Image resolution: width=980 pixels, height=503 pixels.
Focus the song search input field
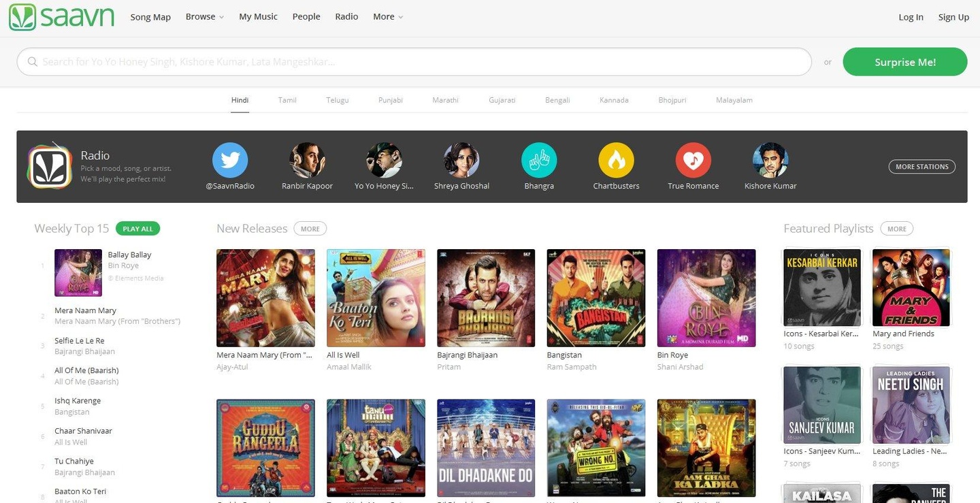[414, 62]
